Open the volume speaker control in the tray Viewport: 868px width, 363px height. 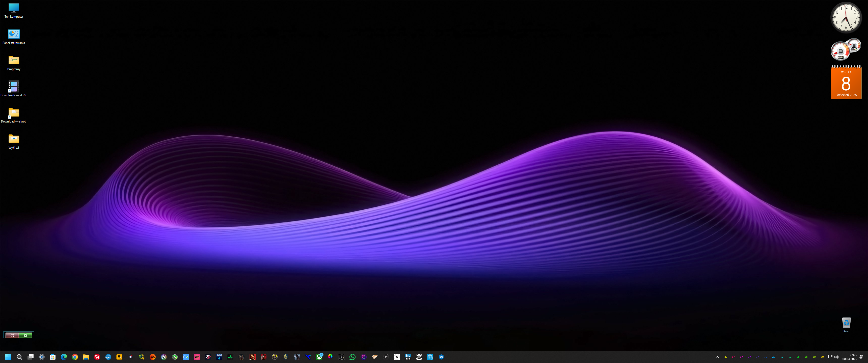(836, 357)
